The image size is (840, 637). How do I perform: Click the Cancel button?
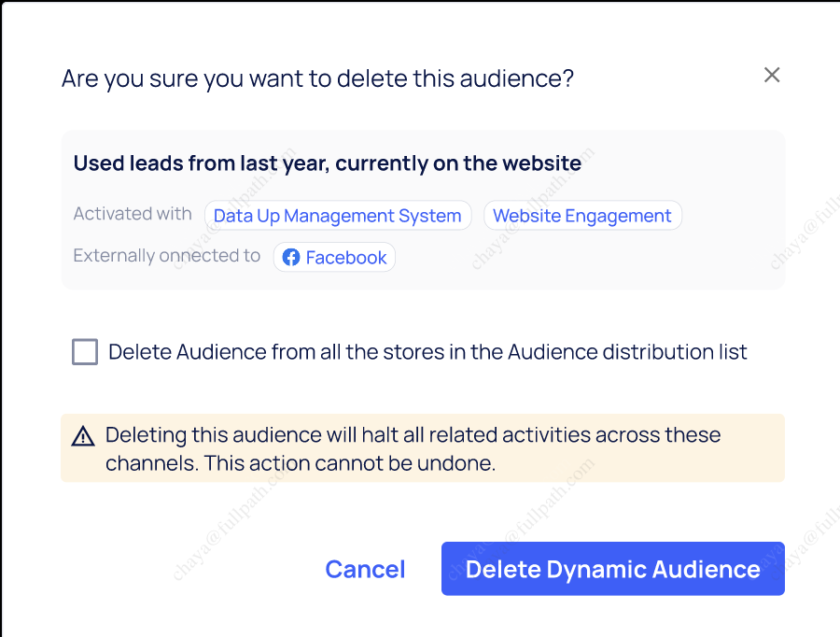[x=365, y=570]
